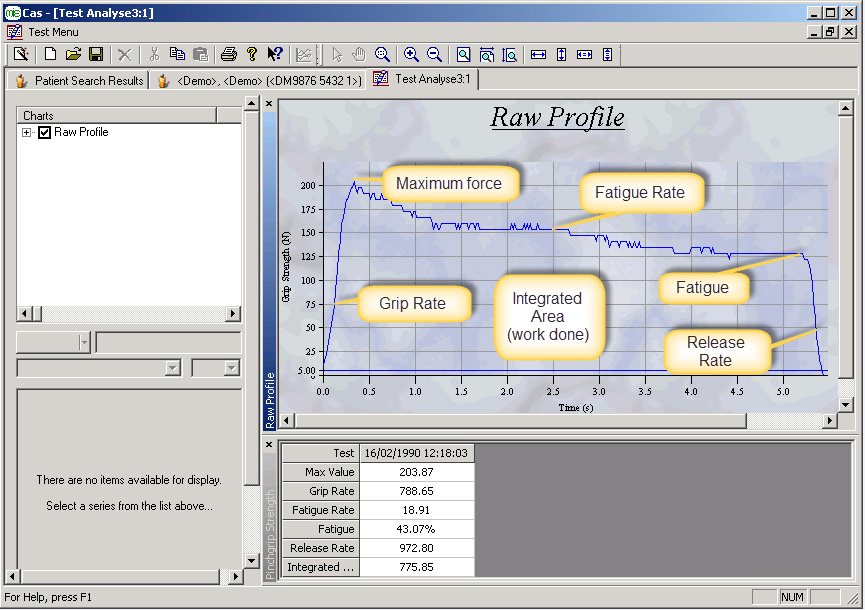Select the Fatigue Rate value 18.91

(x=417, y=510)
